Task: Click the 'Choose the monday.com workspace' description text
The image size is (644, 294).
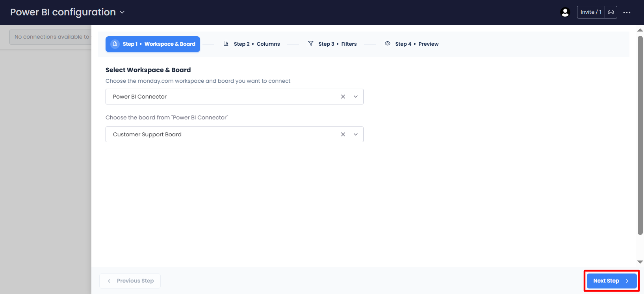Action: (198, 81)
